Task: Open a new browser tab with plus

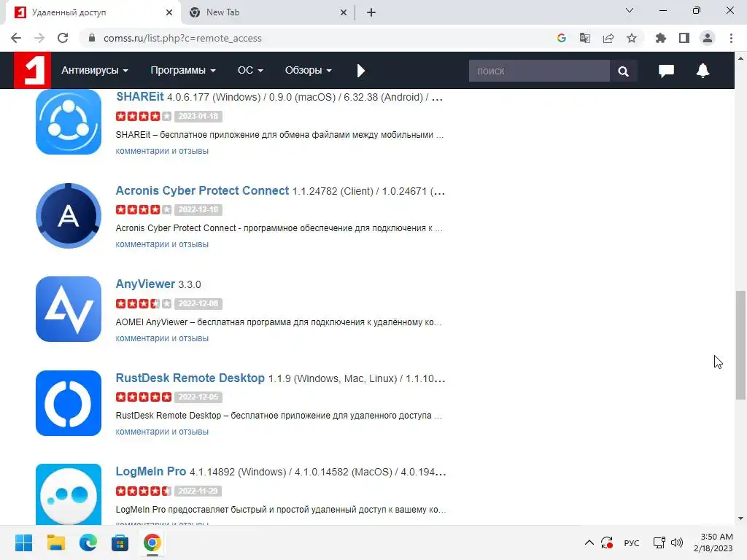Action: pos(371,12)
